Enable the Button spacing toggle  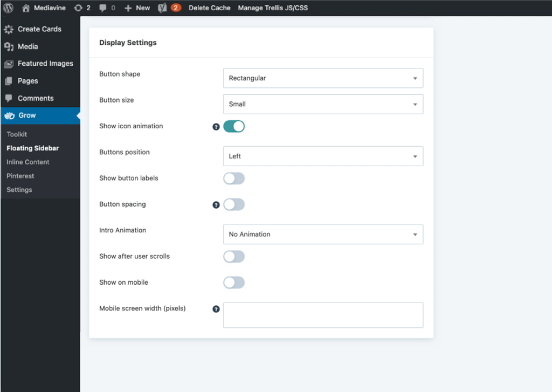[x=234, y=205]
